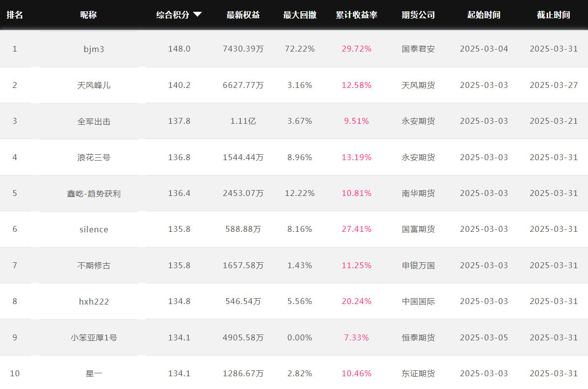Image resolution: width=588 pixels, height=389 pixels.
Task: Select equity value 546.54万
Action: 243,301
